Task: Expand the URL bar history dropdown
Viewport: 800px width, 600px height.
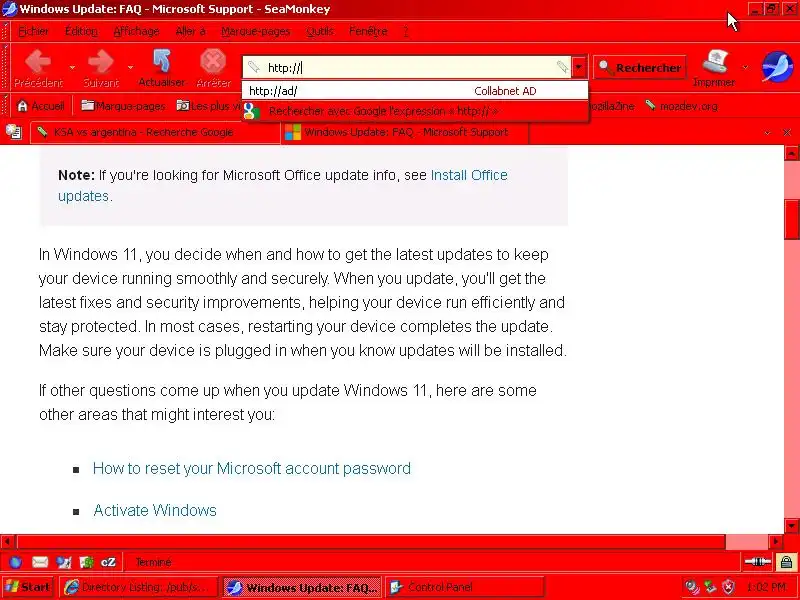Action: tap(579, 67)
